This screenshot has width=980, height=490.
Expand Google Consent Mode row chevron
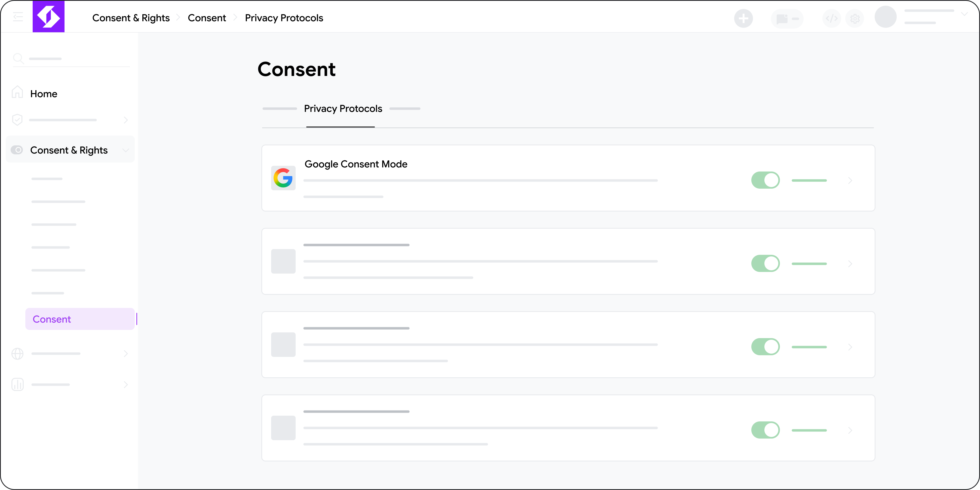click(850, 180)
